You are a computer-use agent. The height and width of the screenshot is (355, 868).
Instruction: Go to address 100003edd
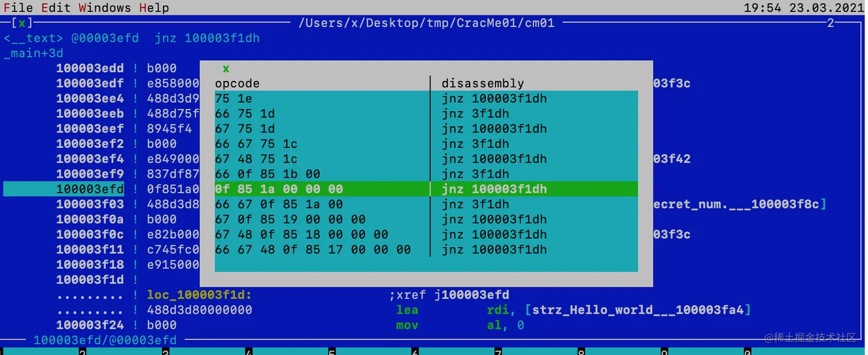coord(90,68)
